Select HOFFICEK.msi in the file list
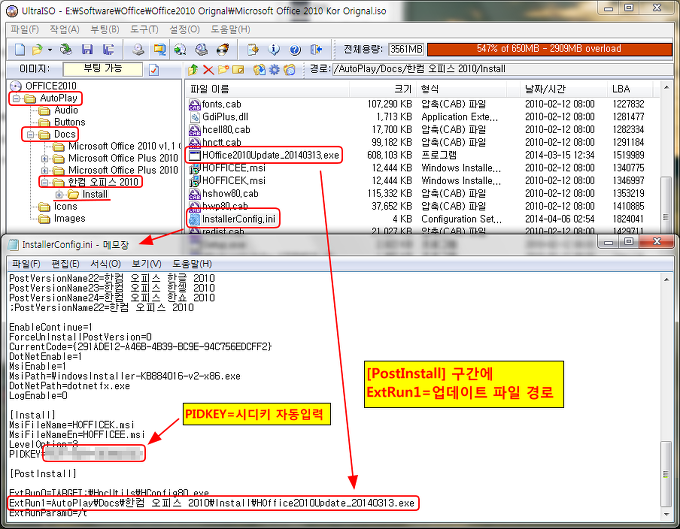 tap(234, 180)
